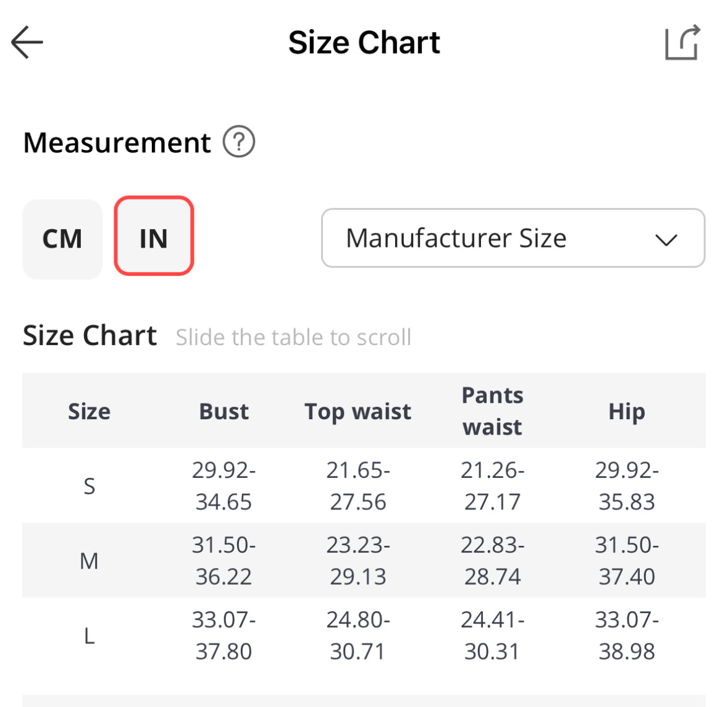Click the Size column header

click(x=89, y=411)
